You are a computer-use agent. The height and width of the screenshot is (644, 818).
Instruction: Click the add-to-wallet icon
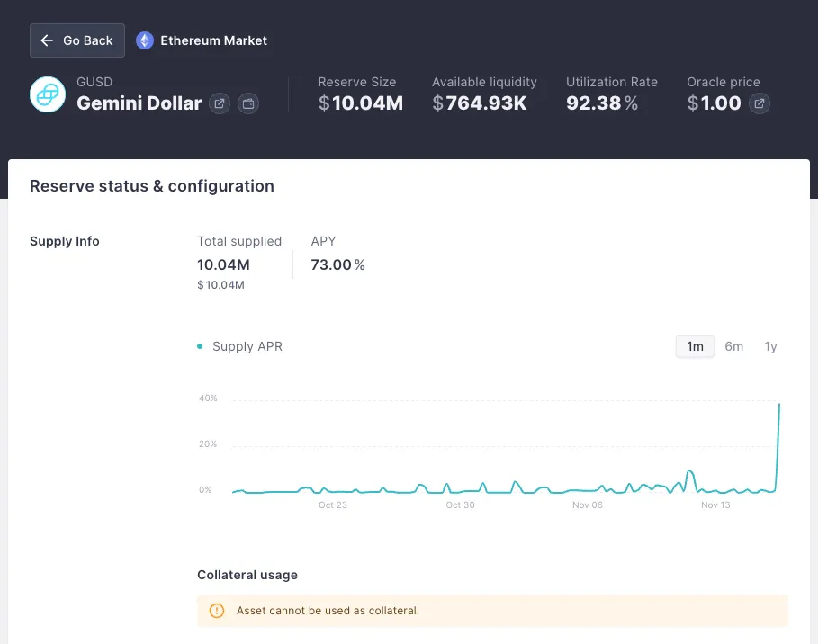[x=248, y=103]
